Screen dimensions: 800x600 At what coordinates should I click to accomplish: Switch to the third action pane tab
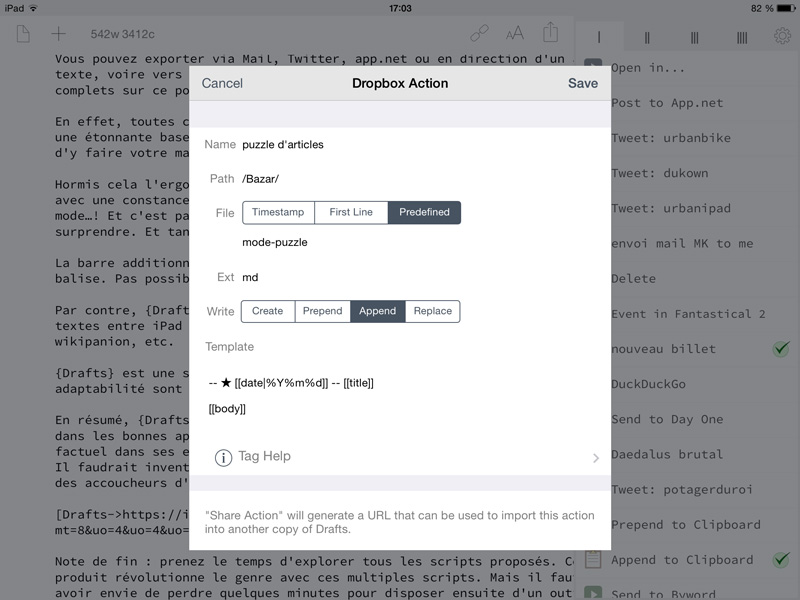click(x=694, y=37)
